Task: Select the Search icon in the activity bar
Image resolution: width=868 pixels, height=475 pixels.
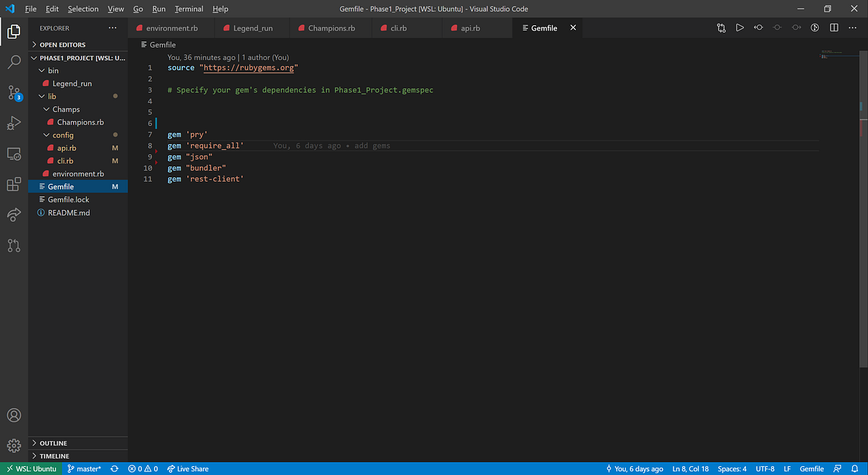Action: [x=14, y=62]
